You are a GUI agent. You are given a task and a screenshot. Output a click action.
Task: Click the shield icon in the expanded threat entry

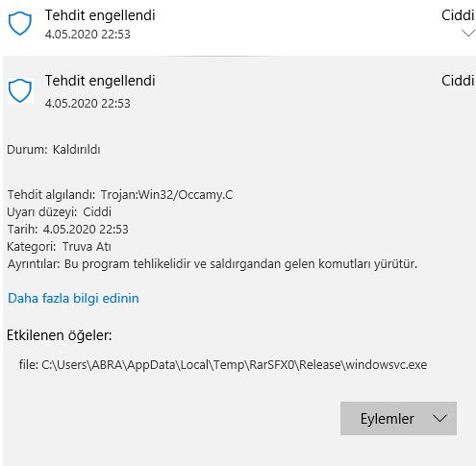click(20, 90)
